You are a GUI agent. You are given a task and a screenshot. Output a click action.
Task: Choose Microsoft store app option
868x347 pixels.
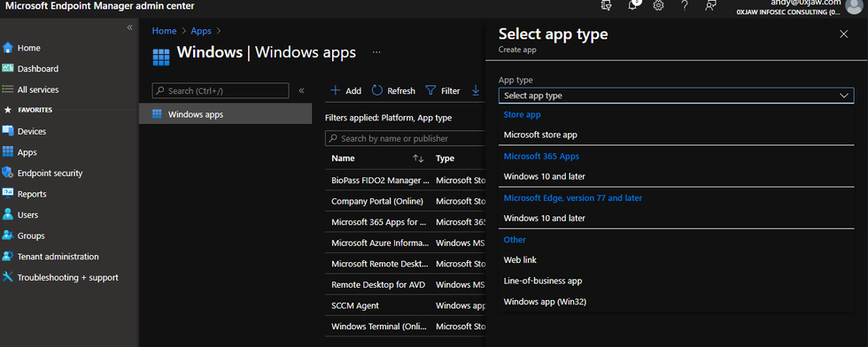tap(540, 135)
